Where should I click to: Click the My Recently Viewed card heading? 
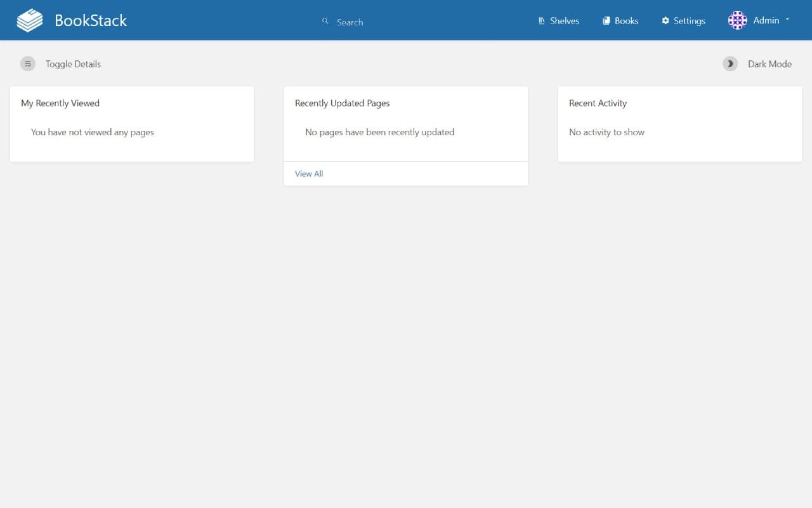point(60,103)
